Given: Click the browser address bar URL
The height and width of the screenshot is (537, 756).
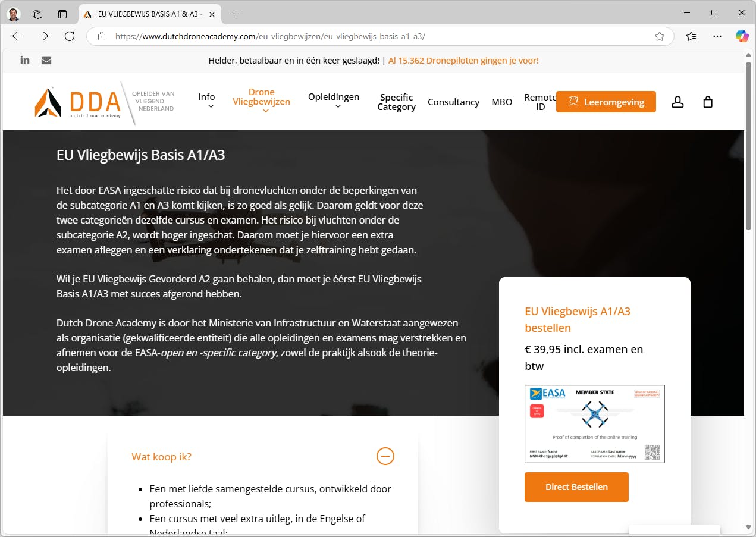Looking at the screenshot, I should [270, 36].
